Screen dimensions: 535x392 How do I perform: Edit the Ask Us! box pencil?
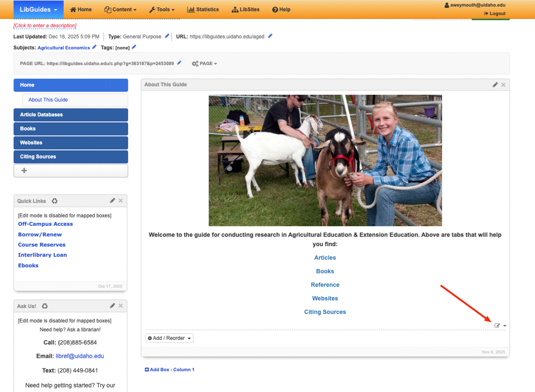coord(112,306)
